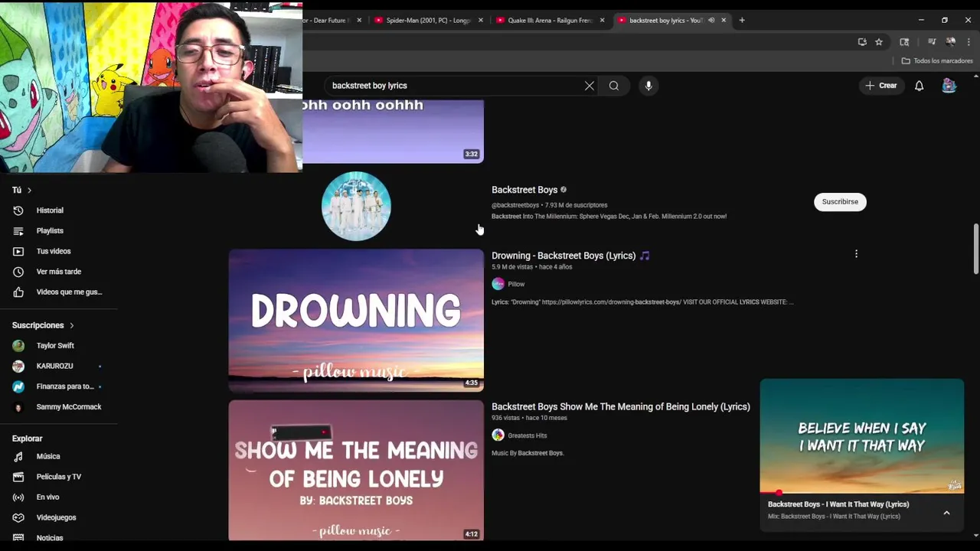Click the page vertical scrollbar thumb
This screenshot has width=980, height=551.
pyautogui.click(x=975, y=249)
